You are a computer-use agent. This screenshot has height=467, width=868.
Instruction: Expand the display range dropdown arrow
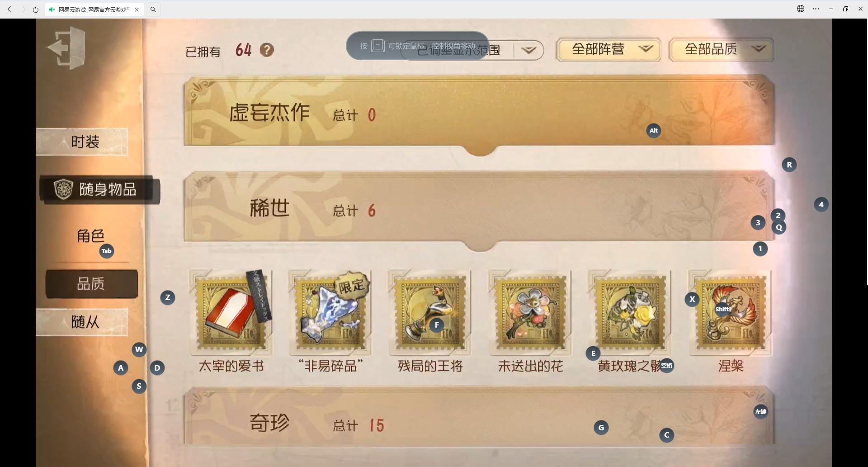[x=528, y=50]
